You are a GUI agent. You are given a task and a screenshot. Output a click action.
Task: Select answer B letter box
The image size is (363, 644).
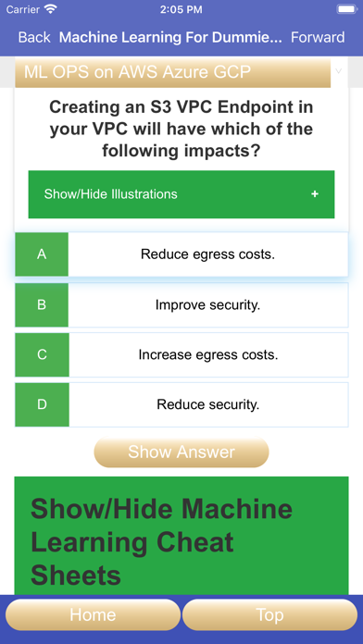click(42, 305)
